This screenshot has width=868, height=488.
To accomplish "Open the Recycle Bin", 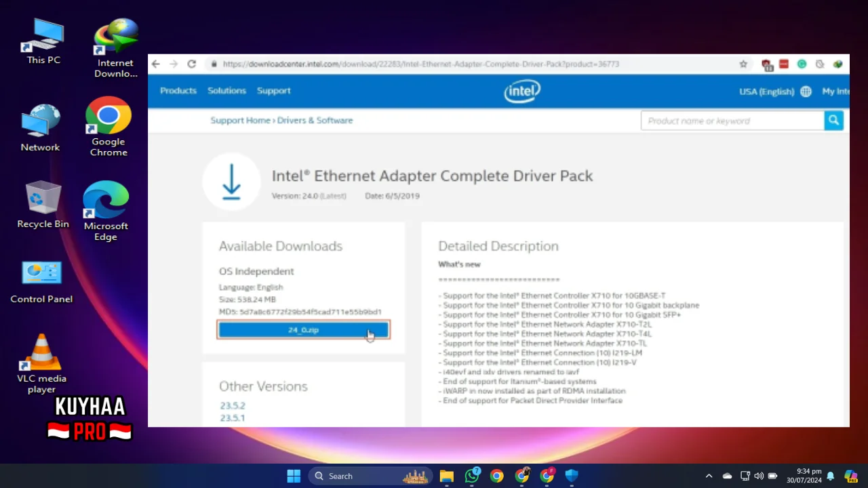I will 43,205.
